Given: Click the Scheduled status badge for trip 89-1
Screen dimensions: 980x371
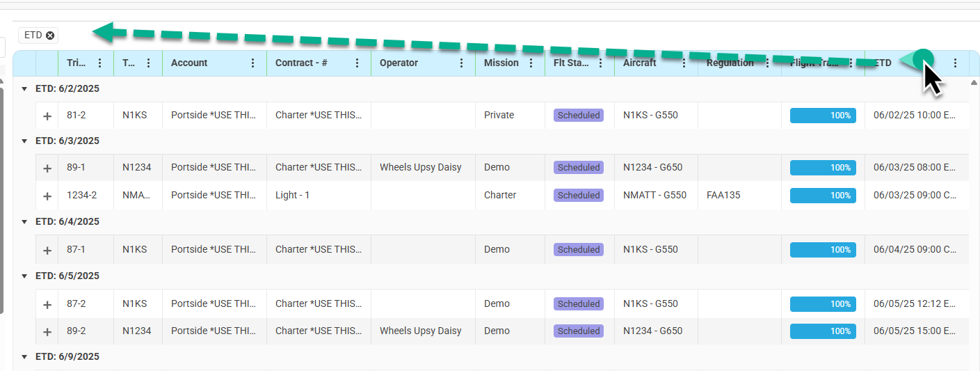Looking at the screenshot, I should [578, 168].
